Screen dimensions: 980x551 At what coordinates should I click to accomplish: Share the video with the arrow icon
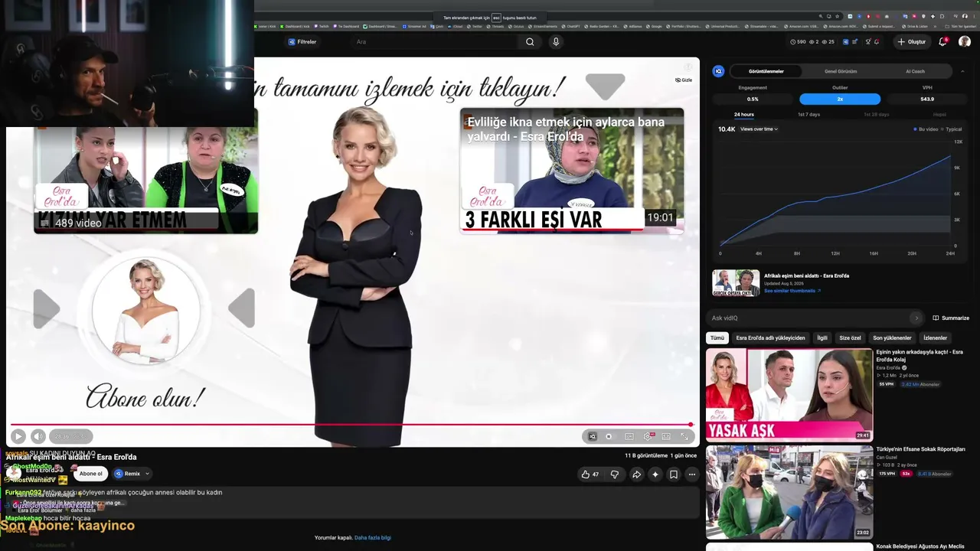point(636,474)
